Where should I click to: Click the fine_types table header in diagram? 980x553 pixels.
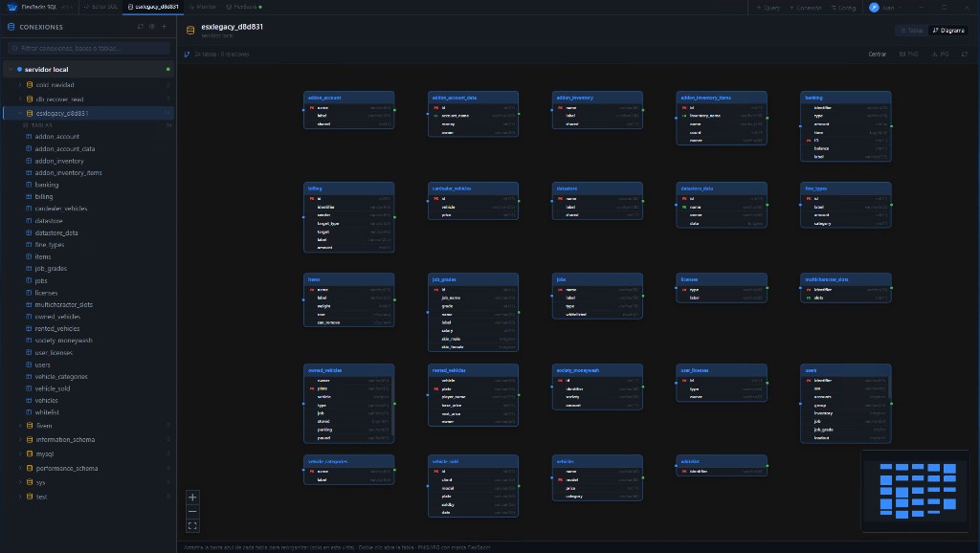point(846,188)
